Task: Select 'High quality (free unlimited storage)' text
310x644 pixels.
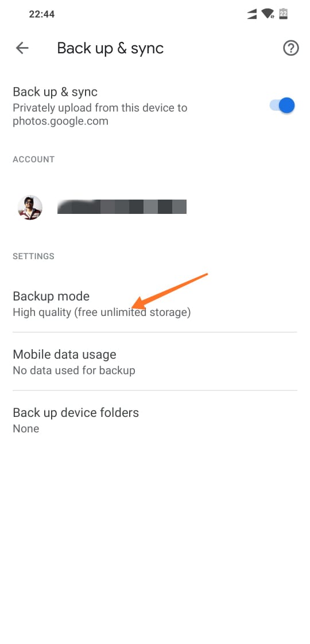Action: (x=102, y=313)
